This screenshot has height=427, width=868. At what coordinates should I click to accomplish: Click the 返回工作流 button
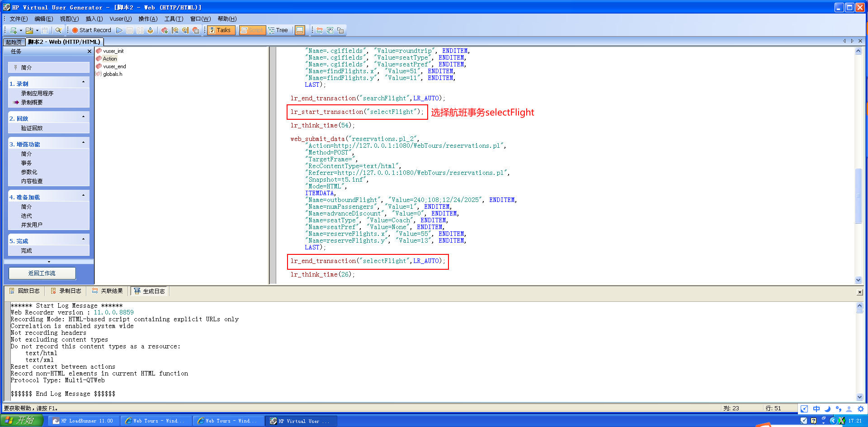point(42,273)
